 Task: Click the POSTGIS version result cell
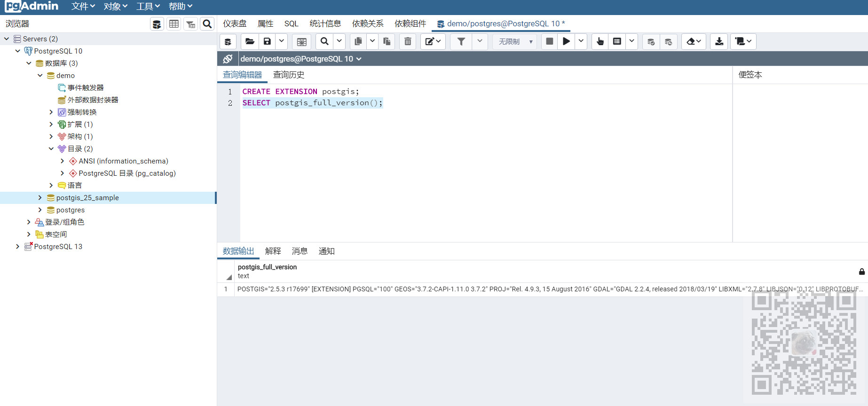[x=550, y=289]
